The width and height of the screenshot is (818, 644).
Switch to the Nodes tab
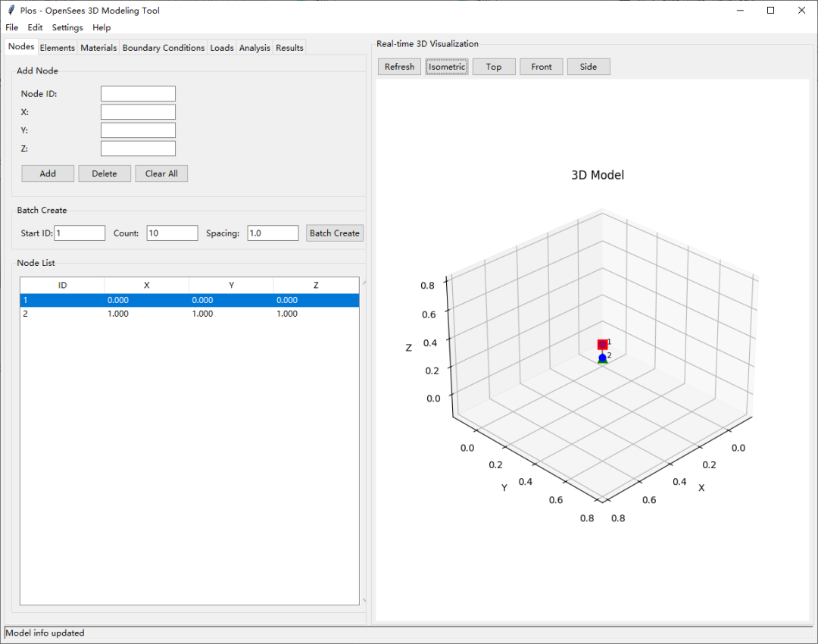(x=21, y=46)
